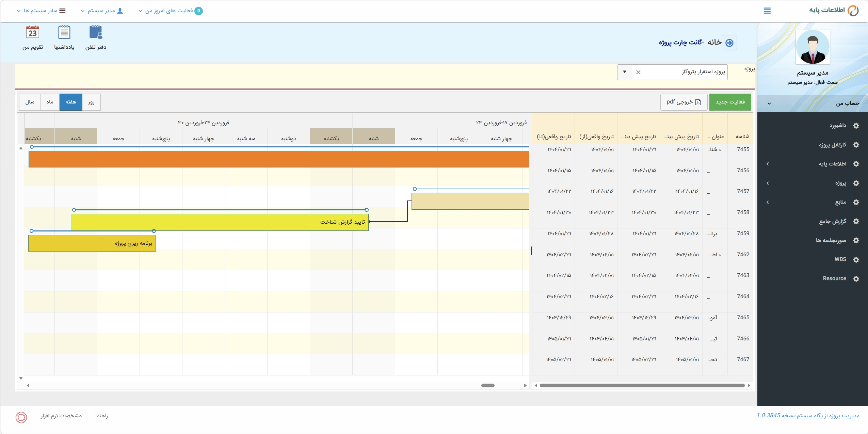Switch Gantt view to سال
Viewport: 868px width, 434px height.
(30, 102)
